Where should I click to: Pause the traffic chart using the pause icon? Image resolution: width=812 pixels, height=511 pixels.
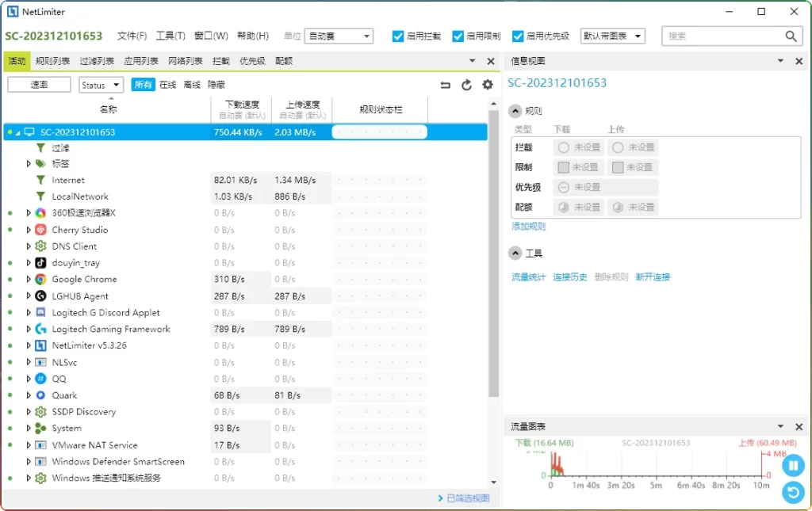[793, 465]
